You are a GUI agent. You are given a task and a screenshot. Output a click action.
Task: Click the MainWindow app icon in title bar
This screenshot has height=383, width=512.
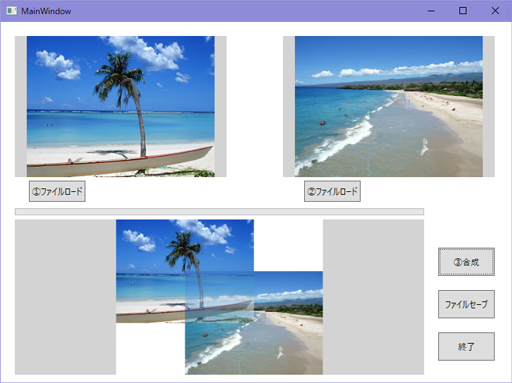[11, 11]
